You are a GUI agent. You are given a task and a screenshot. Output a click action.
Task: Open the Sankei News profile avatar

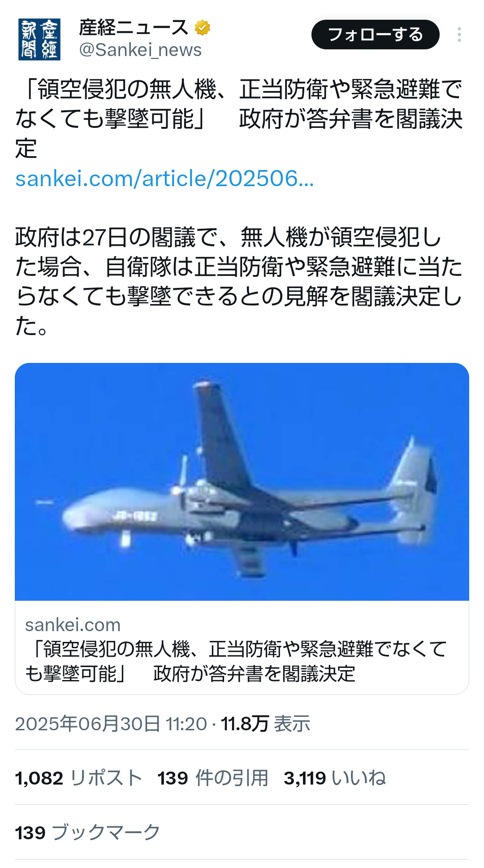click(x=39, y=39)
